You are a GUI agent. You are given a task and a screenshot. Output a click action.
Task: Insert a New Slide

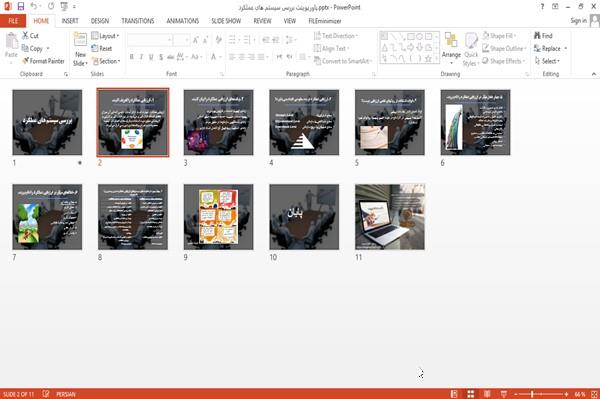point(80,50)
